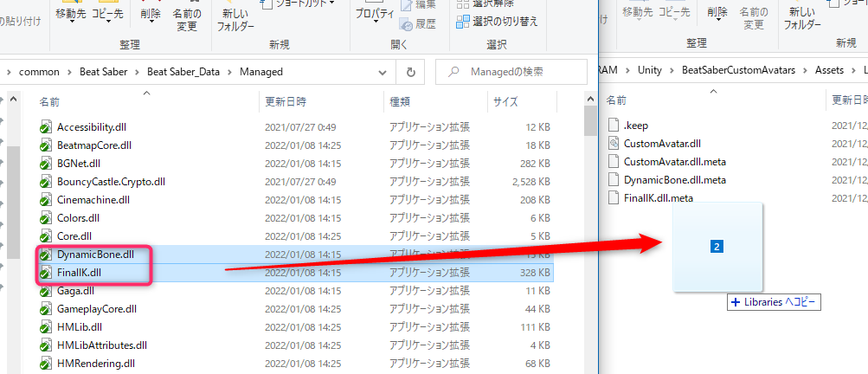Click the history (履歴) ribbon icon
This screenshot has width=868, height=374.
[407, 24]
